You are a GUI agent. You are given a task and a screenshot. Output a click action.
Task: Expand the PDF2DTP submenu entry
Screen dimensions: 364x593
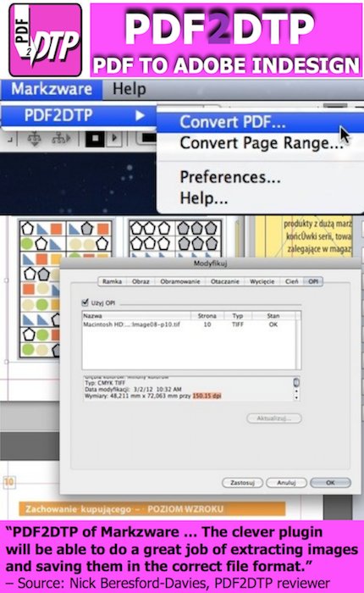point(79,116)
